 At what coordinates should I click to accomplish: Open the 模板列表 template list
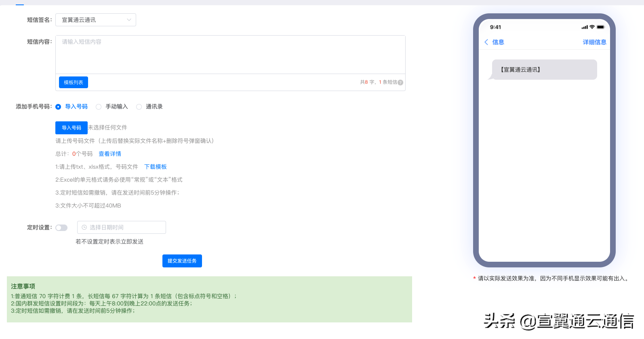[73, 82]
